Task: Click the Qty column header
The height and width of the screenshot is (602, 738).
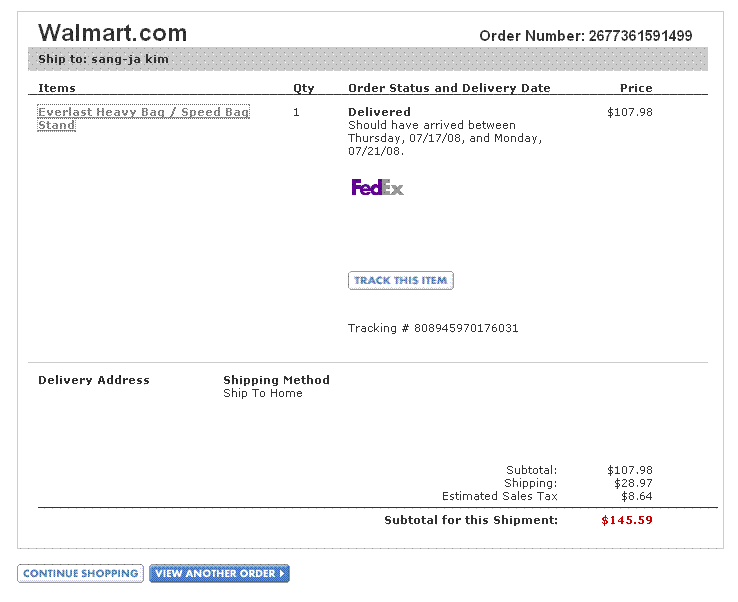Action: (304, 88)
